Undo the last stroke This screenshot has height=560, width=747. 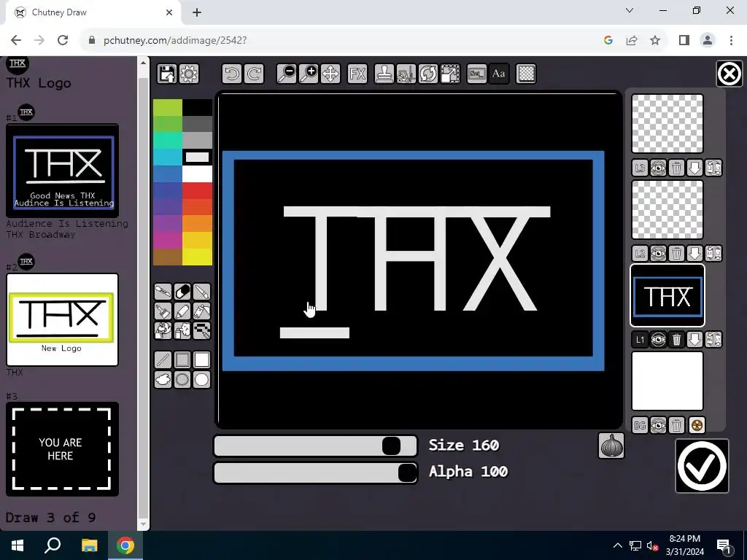coord(232,74)
